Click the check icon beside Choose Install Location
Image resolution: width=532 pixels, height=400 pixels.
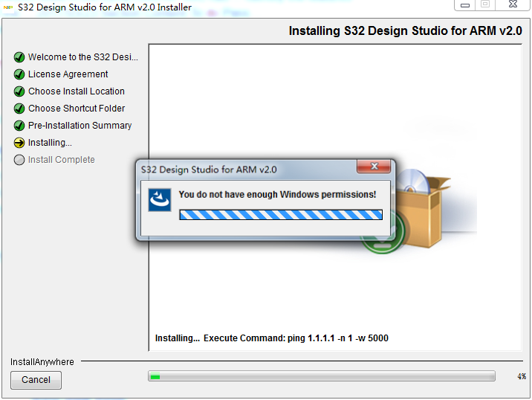coord(19,91)
